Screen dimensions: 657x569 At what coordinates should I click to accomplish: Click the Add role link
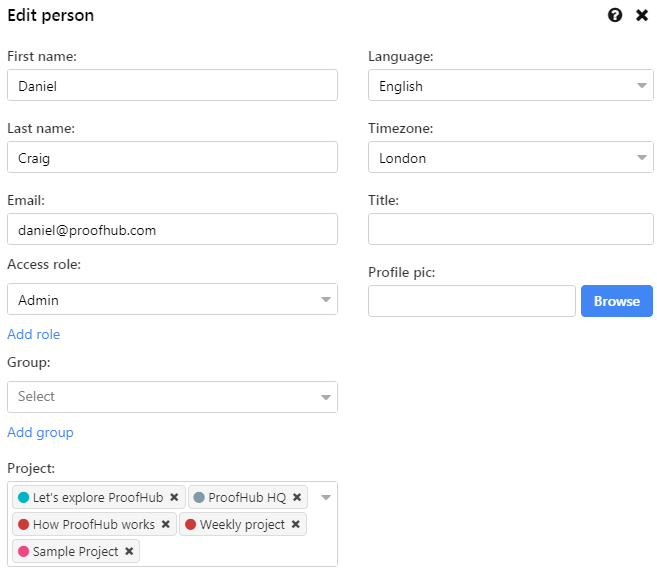coord(34,334)
